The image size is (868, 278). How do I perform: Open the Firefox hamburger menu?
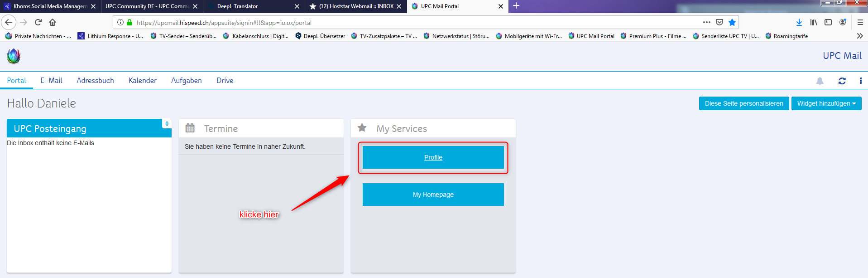[x=860, y=22]
